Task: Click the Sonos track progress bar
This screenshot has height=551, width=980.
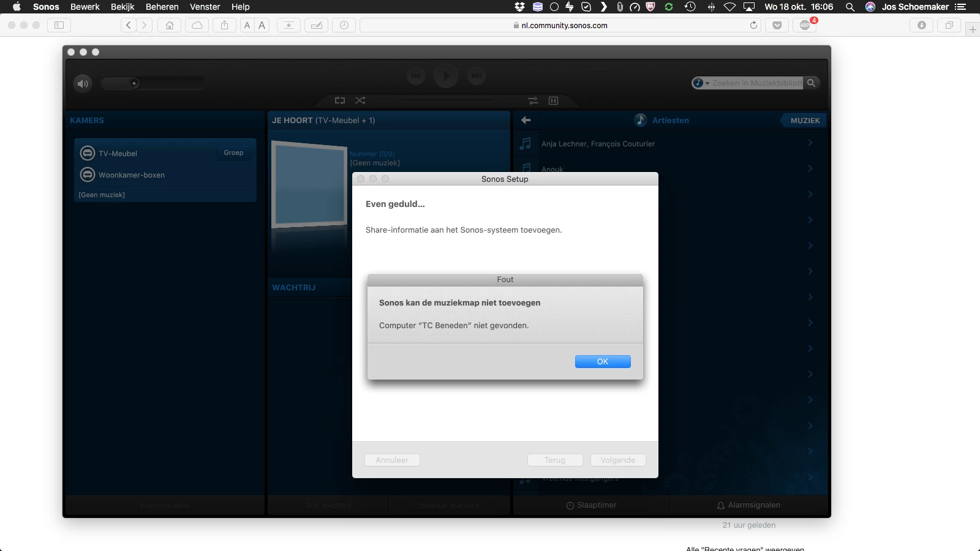Action: (x=447, y=100)
